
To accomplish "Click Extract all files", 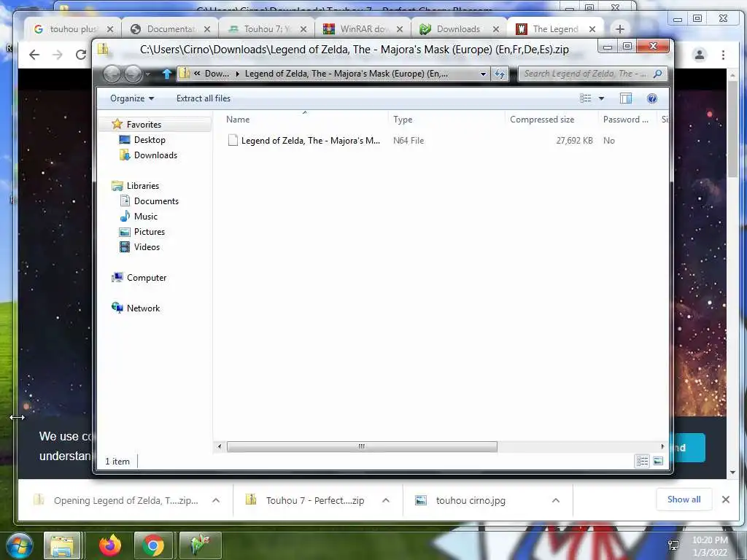I will 204,98.
